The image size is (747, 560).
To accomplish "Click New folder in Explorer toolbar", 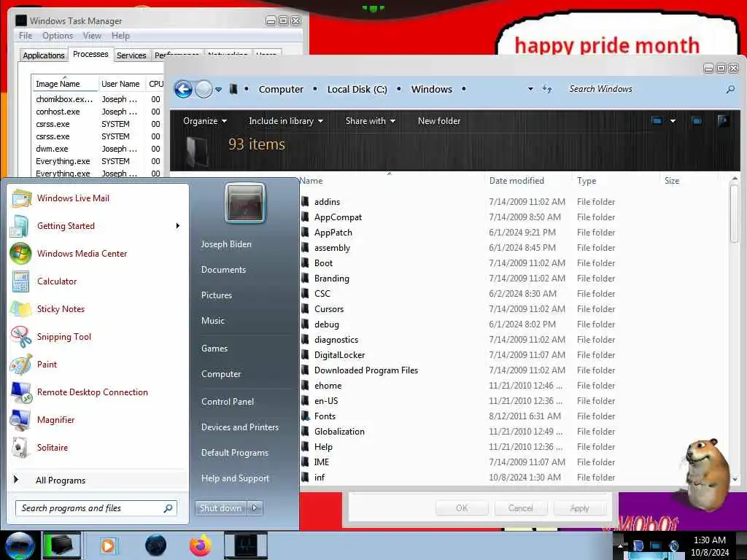I will click(x=438, y=121).
